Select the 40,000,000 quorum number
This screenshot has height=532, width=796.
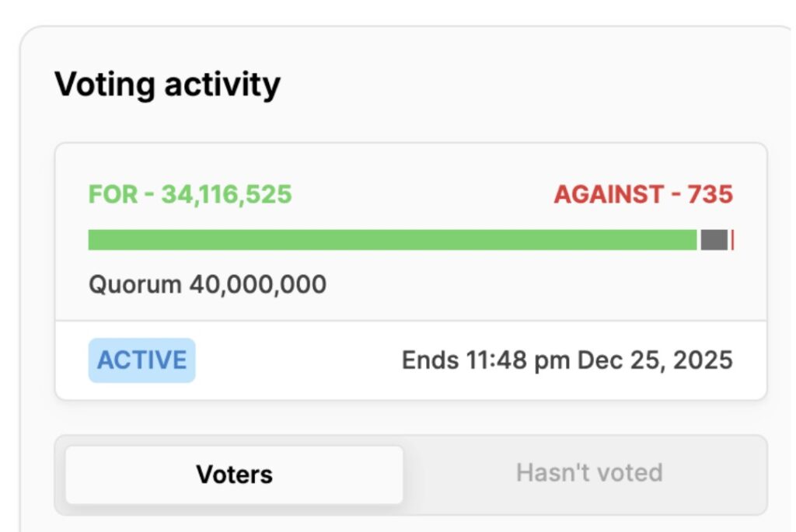point(257,285)
